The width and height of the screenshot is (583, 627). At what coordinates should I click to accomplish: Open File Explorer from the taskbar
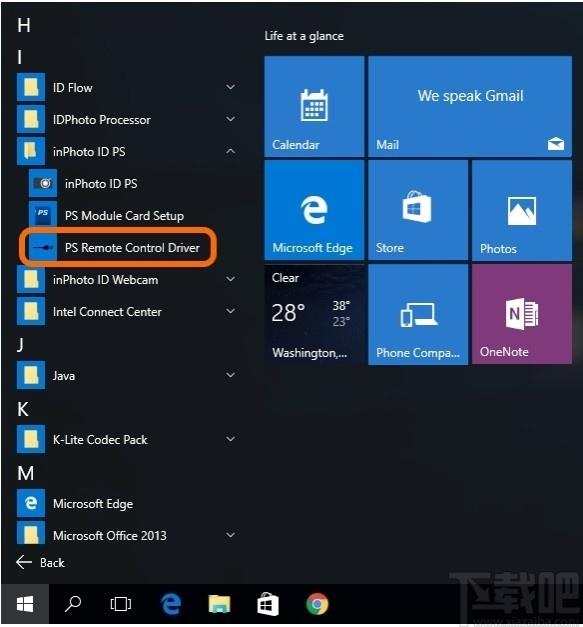[219, 604]
